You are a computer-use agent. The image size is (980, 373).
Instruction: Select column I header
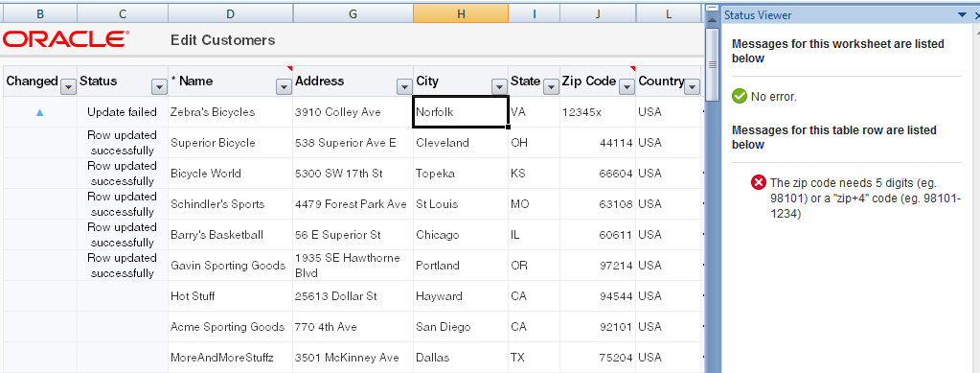[x=534, y=13]
